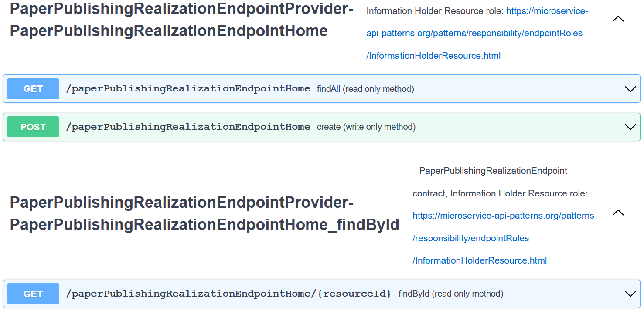
Task: Expand the GET findById operation arrow
Action: [630, 294]
